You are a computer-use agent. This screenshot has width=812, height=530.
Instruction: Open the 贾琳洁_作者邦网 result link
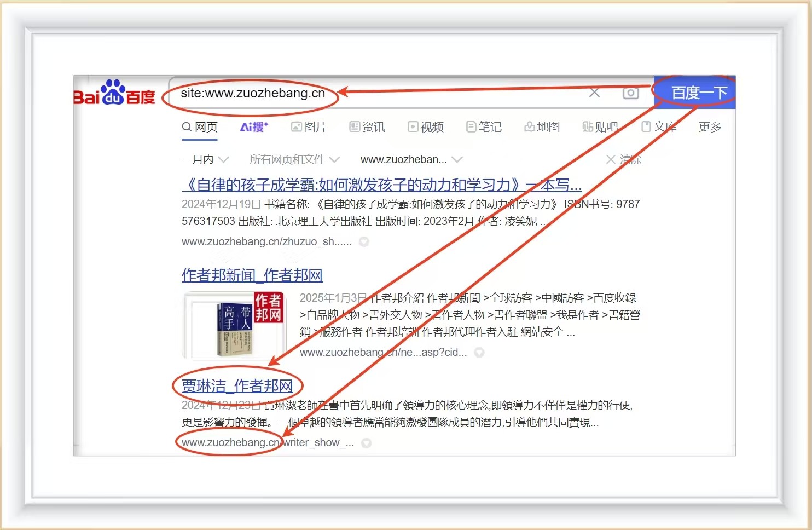point(237,386)
